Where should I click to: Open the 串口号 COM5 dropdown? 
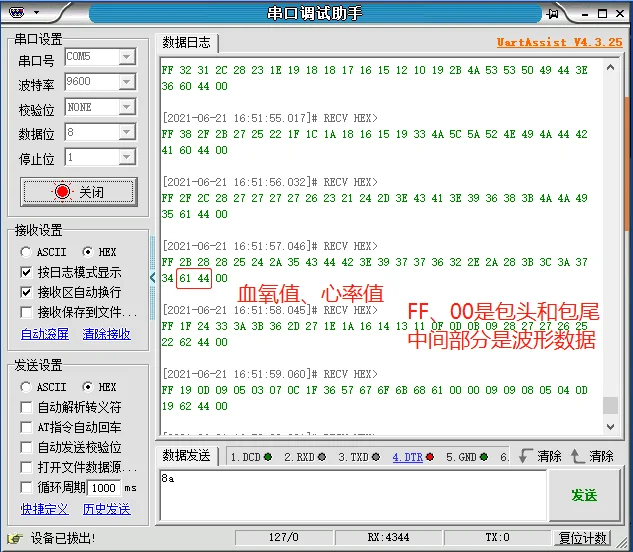[126, 57]
